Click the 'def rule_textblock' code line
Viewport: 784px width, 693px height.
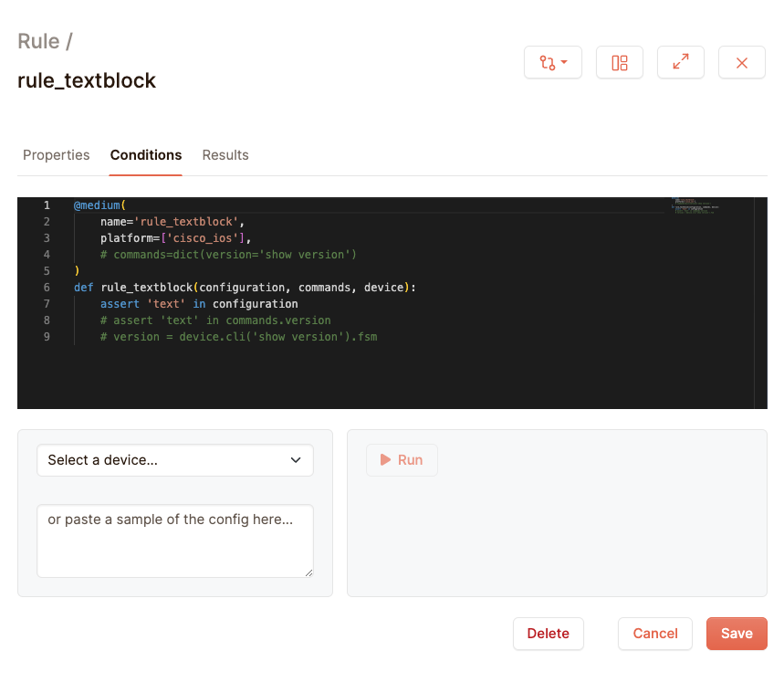[x=244, y=288]
